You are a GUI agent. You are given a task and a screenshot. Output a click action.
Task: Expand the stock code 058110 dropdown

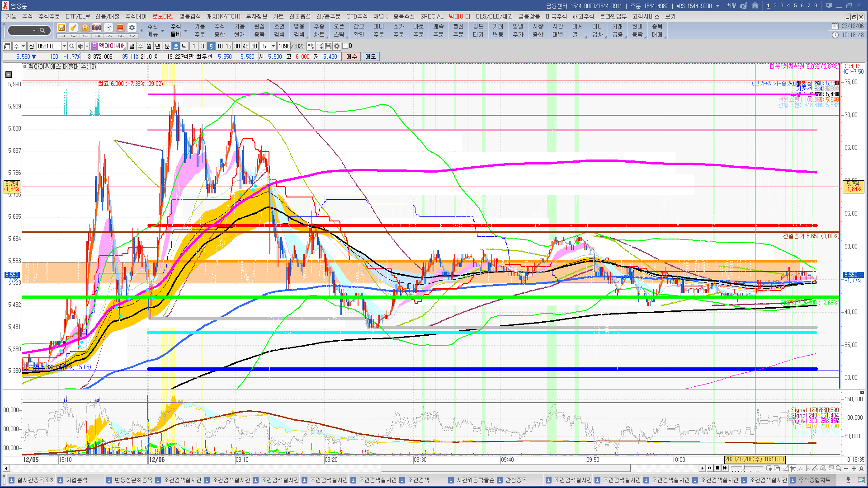click(64, 46)
